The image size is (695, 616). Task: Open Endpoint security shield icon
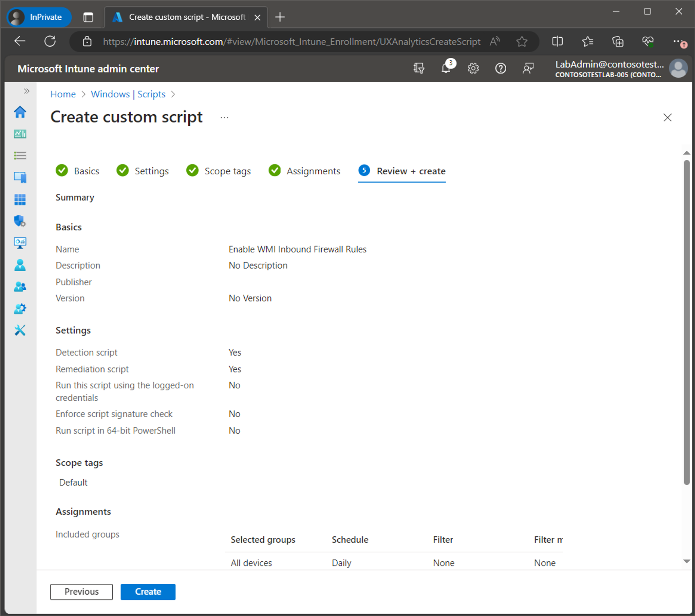click(20, 221)
